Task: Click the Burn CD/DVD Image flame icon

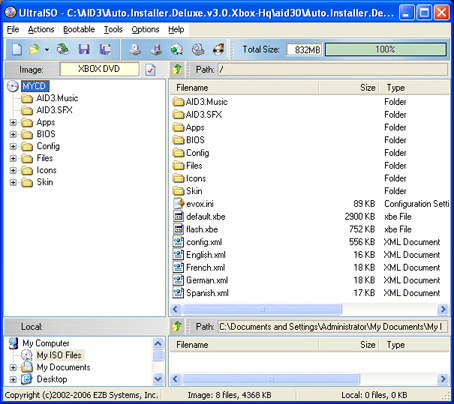Action: (x=218, y=49)
